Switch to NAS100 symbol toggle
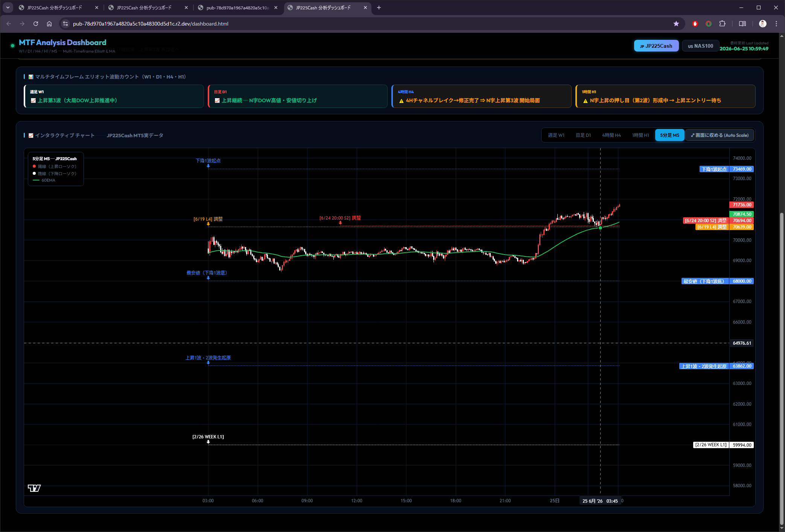Image resolution: width=785 pixels, height=532 pixels. pyautogui.click(x=700, y=46)
